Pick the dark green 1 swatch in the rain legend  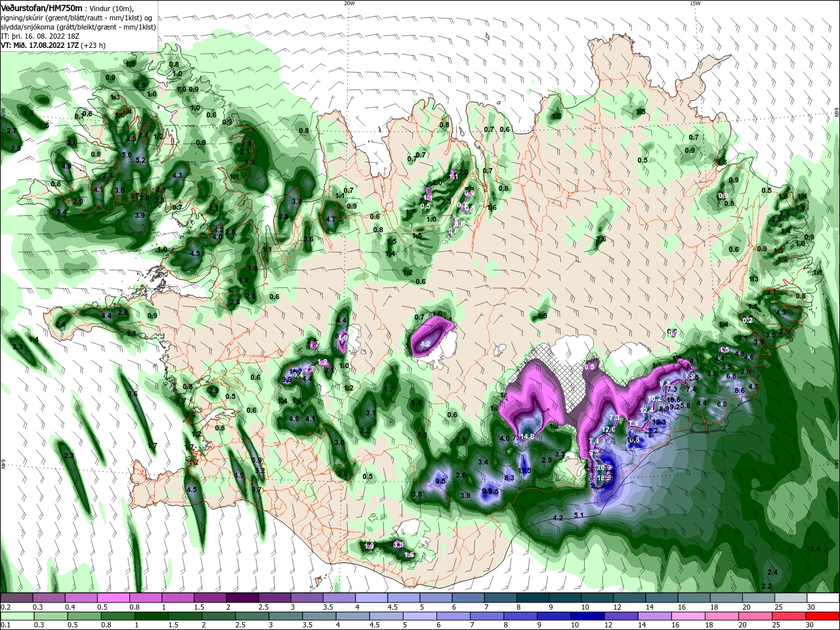tap(150, 616)
